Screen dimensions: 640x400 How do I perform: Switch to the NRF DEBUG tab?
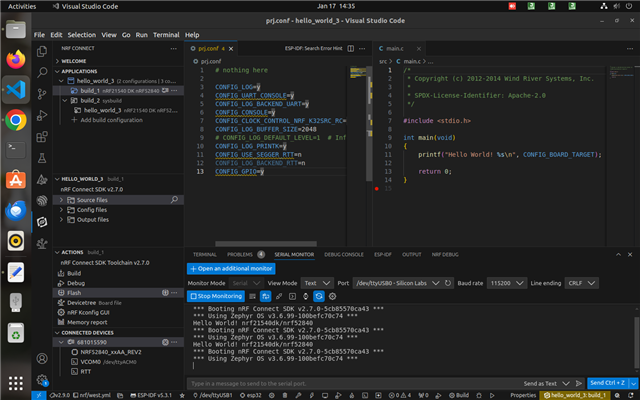[x=445, y=254]
